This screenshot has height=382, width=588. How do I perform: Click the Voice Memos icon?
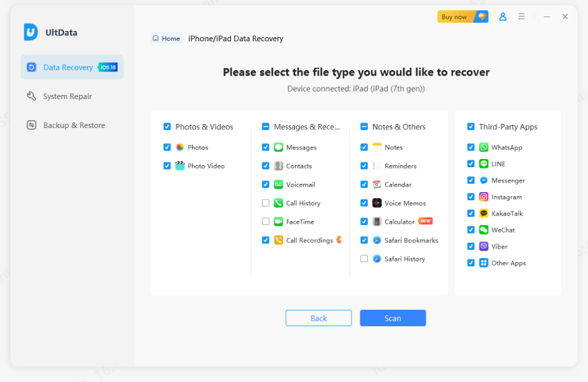pyautogui.click(x=377, y=203)
